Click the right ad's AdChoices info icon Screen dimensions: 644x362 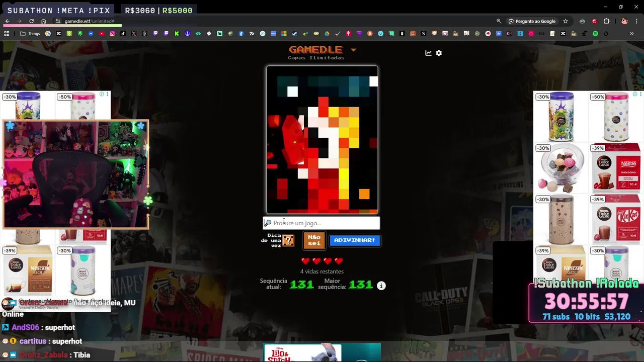click(635, 94)
